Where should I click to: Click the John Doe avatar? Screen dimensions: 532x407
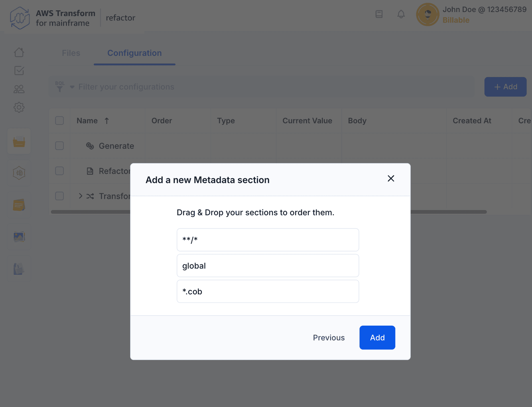(427, 15)
